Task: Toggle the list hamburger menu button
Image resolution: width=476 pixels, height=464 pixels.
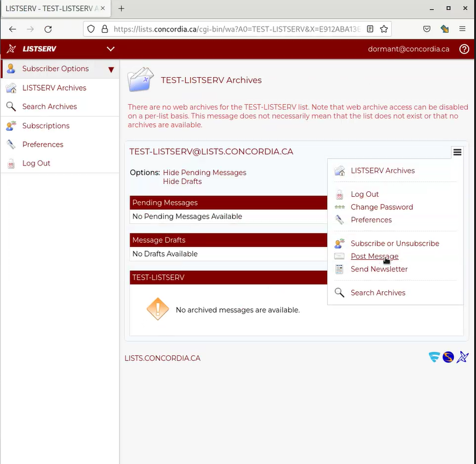Action: click(x=457, y=152)
